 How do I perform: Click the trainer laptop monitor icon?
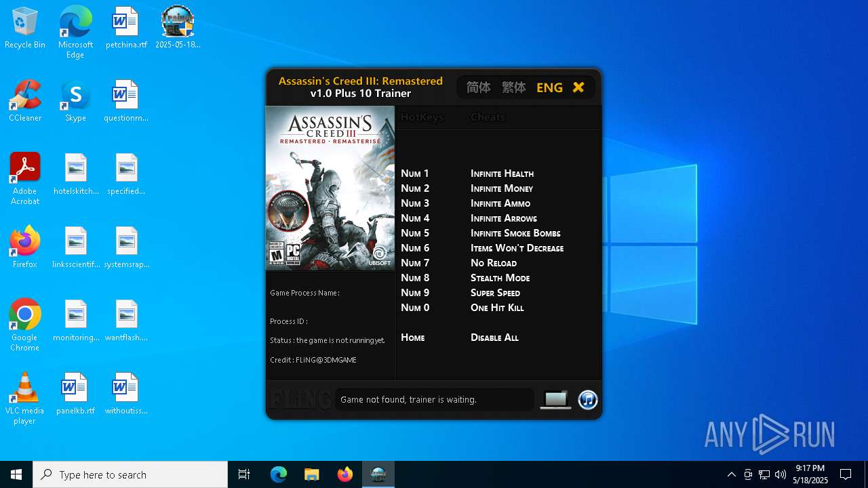point(555,400)
